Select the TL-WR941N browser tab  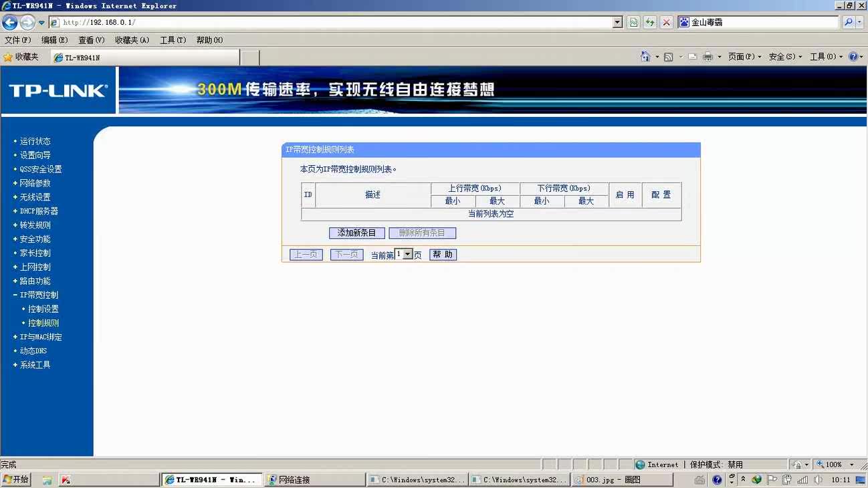point(144,57)
